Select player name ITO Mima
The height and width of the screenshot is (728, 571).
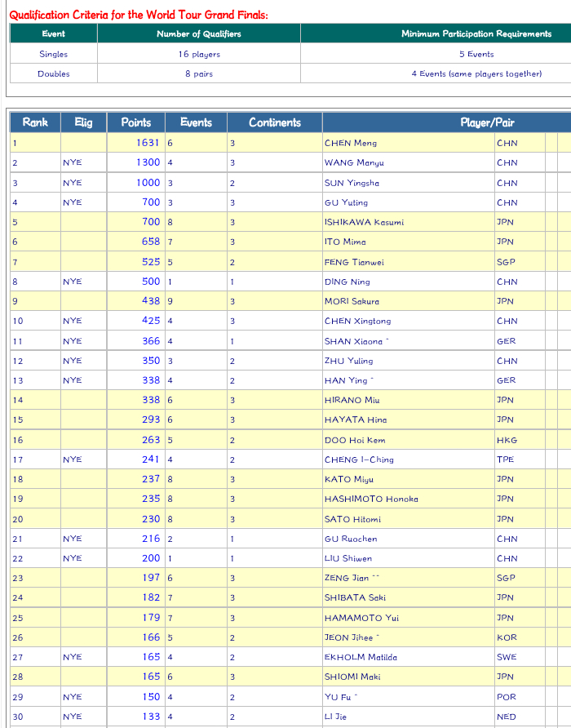pyautogui.click(x=345, y=242)
